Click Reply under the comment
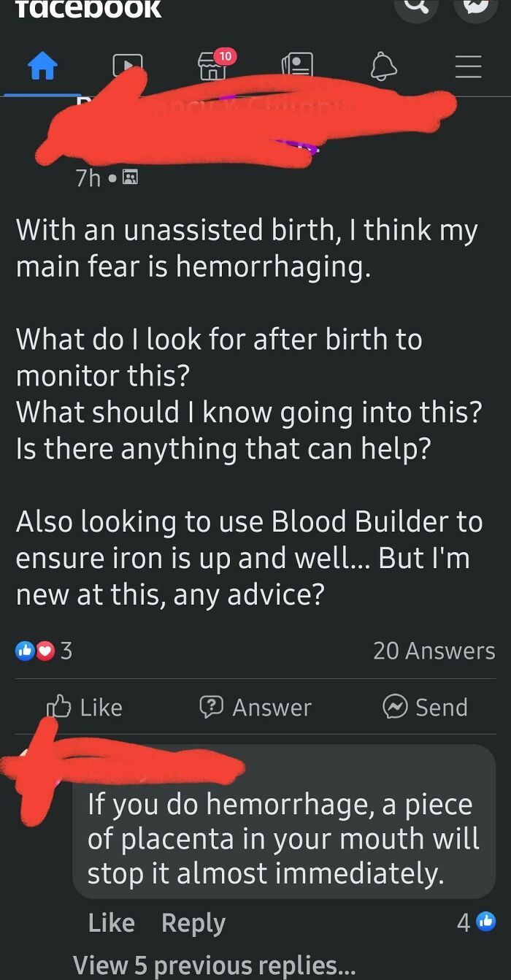511x980 pixels. tap(193, 922)
